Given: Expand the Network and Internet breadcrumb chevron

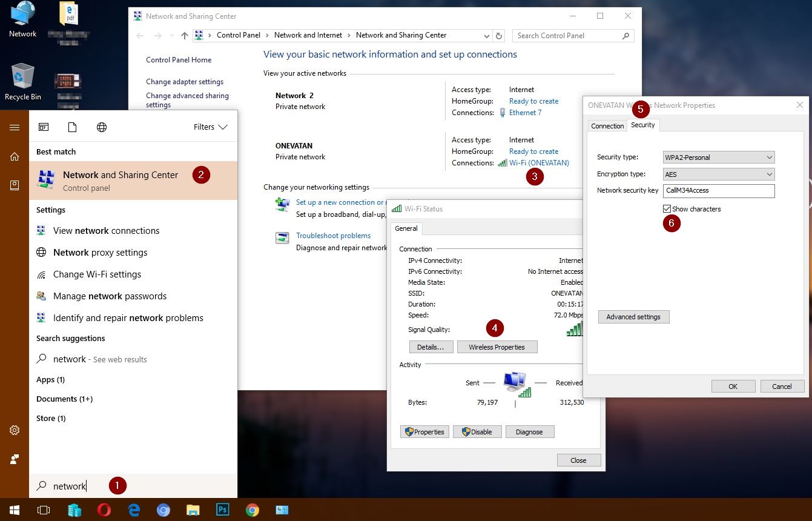Looking at the screenshot, I should (349, 35).
